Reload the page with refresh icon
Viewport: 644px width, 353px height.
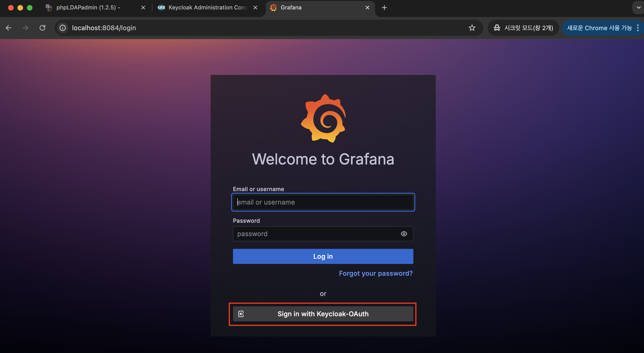point(42,28)
